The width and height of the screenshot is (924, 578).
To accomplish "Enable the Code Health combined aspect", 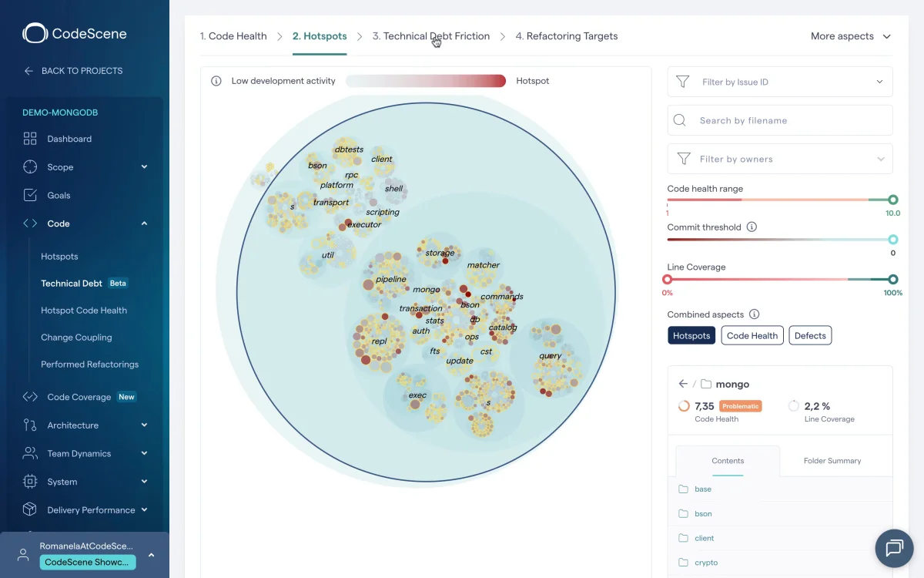I will 752,335.
